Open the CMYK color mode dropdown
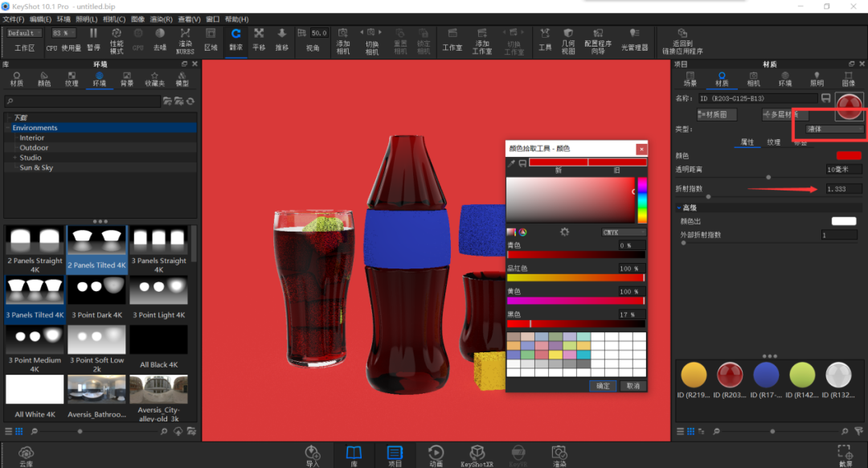868x468 pixels. [624, 232]
